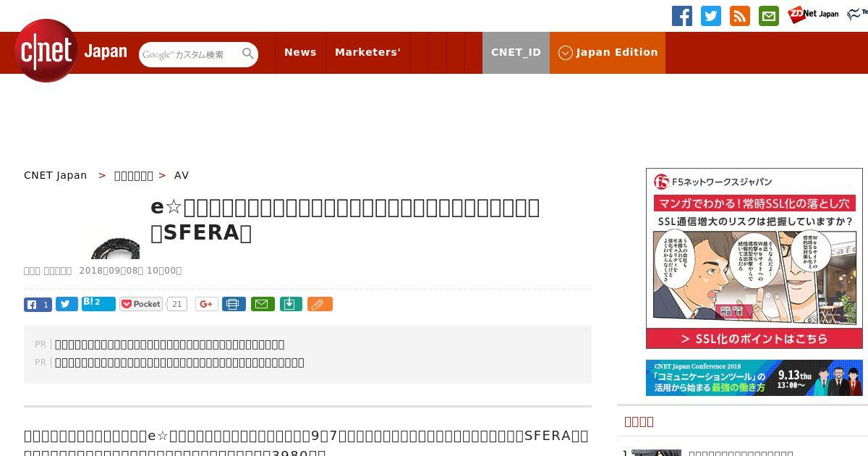The width and height of the screenshot is (868, 456).
Task: Open the News menu
Action: [x=300, y=52]
